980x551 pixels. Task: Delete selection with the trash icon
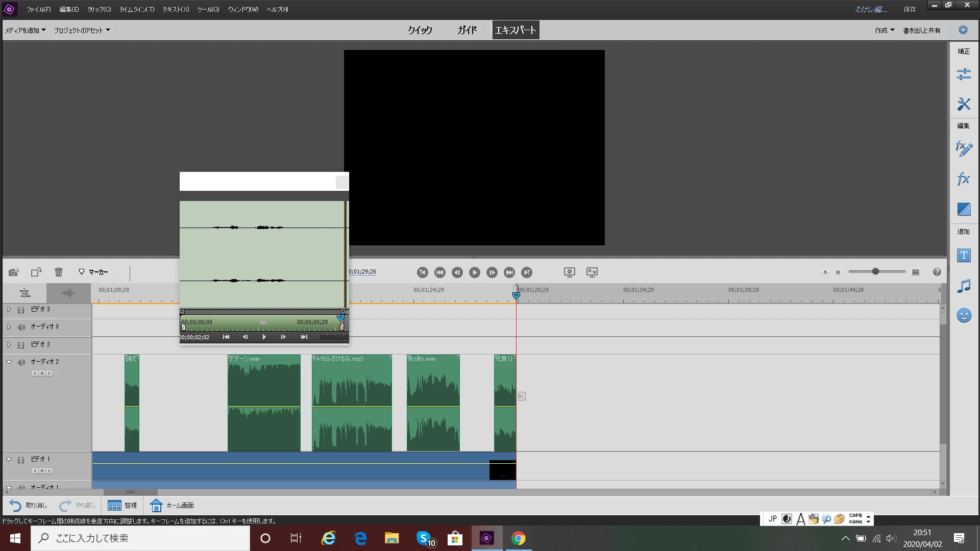click(x=59, y=272)
